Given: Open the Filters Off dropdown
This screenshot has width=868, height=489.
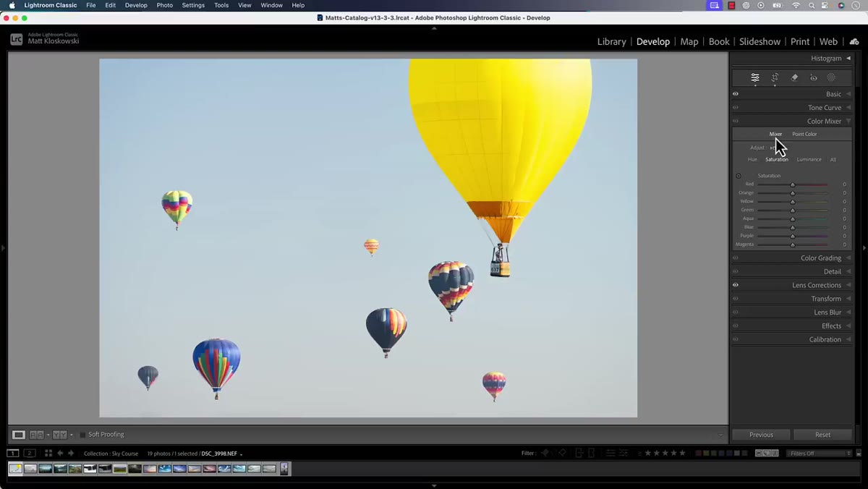Looking at the screenshot, I should [819, 454].
